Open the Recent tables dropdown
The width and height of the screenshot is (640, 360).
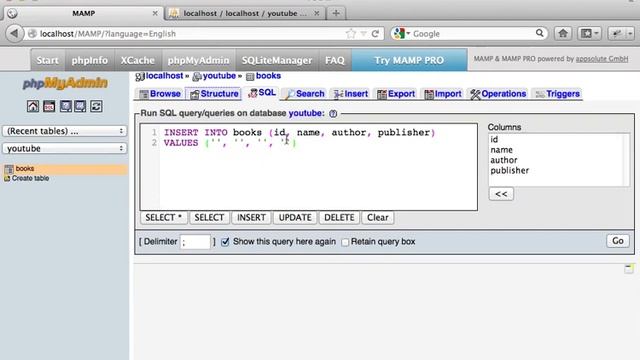pos(65,131)
